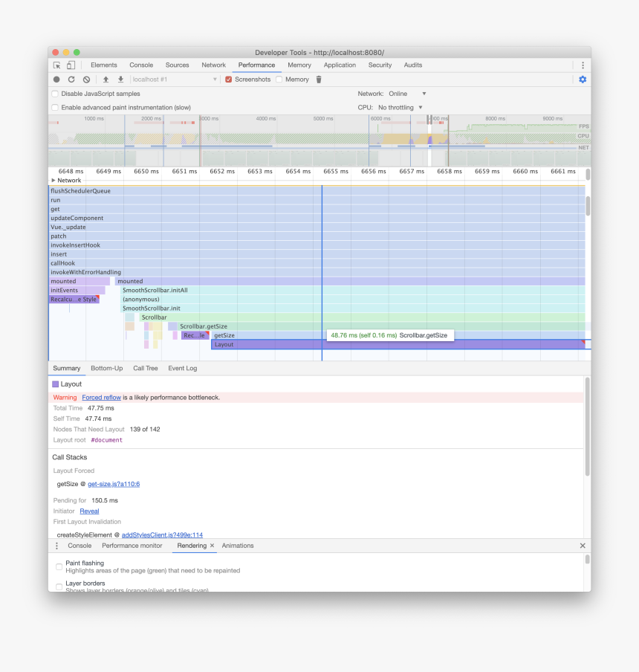Open the Sources tab
The height and width of the screenshot is (672, 639).
[x=178, y=65]
